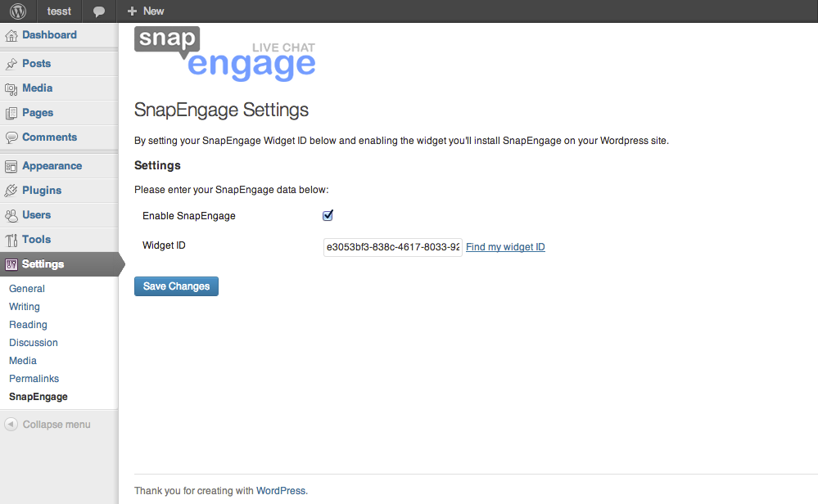Click the plus icon beside New
Screen dimensions: 818x504
pyautogui.click(x=132, y=11)
